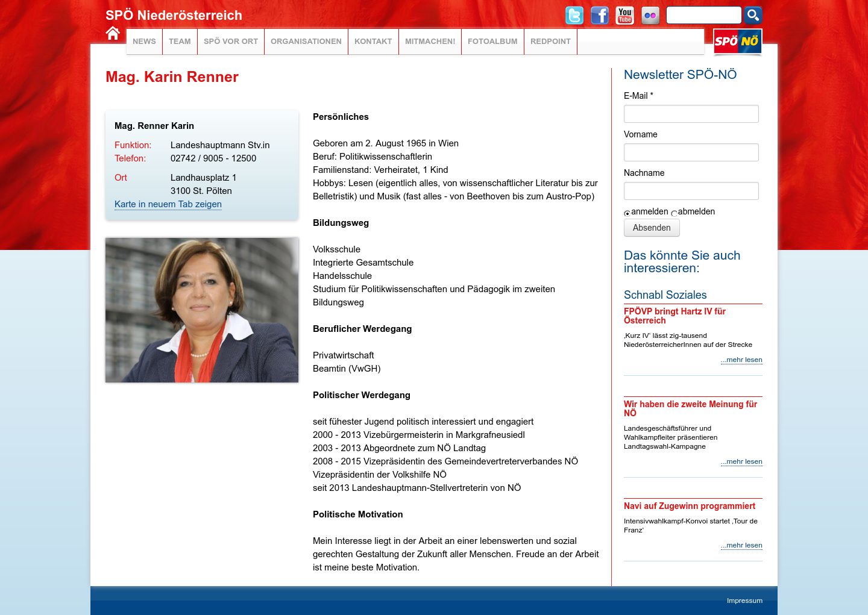This screenshot has height=615, width=868.
Task: Open the Facebook icon link
Action: (600, 16)
